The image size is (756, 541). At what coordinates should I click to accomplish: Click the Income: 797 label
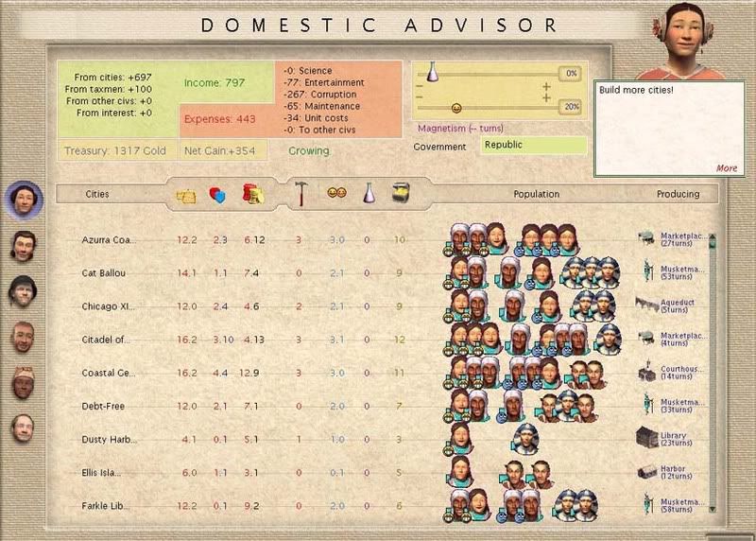(x=215, y=83)
